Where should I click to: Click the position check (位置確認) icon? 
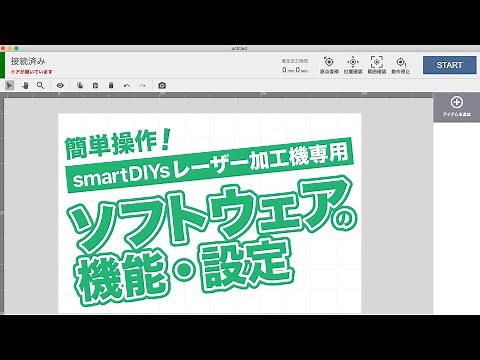(353, 65)
